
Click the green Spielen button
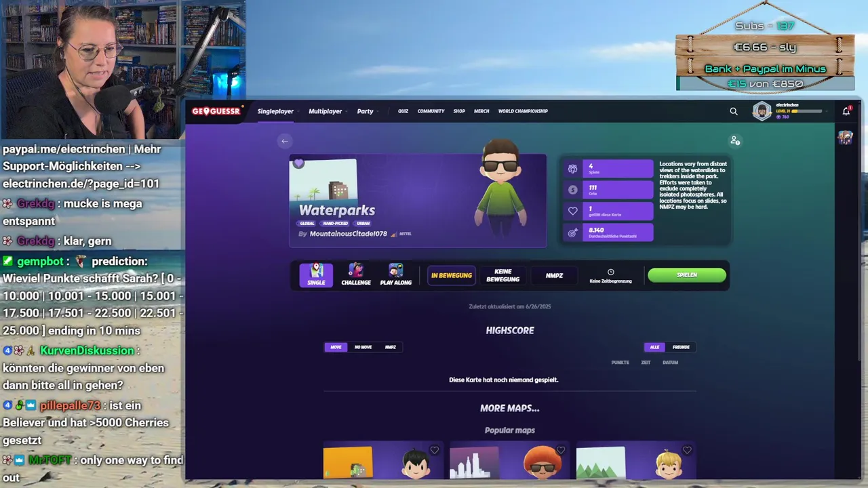[687, 275]
